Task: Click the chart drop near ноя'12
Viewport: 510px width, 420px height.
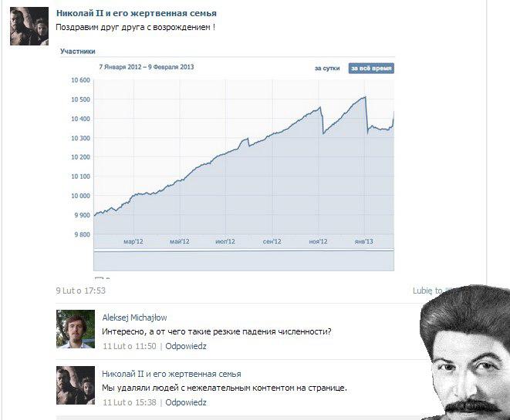Action: pos(322,120)
